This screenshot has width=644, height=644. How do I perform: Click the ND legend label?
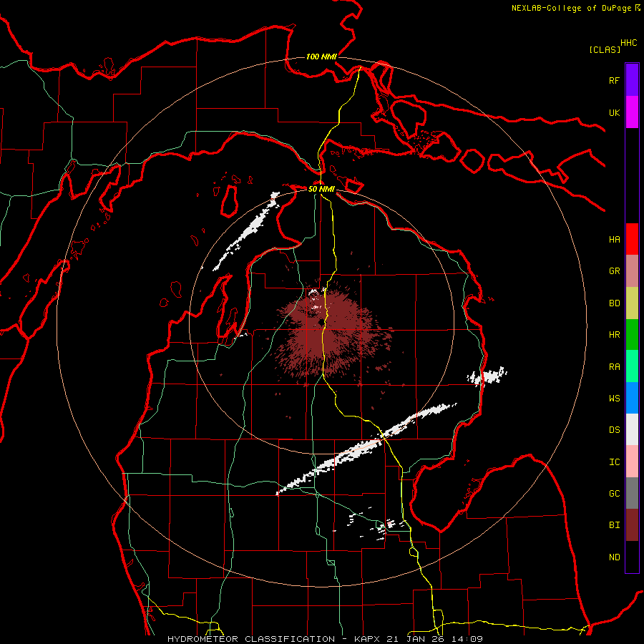[x=614, y=557]
